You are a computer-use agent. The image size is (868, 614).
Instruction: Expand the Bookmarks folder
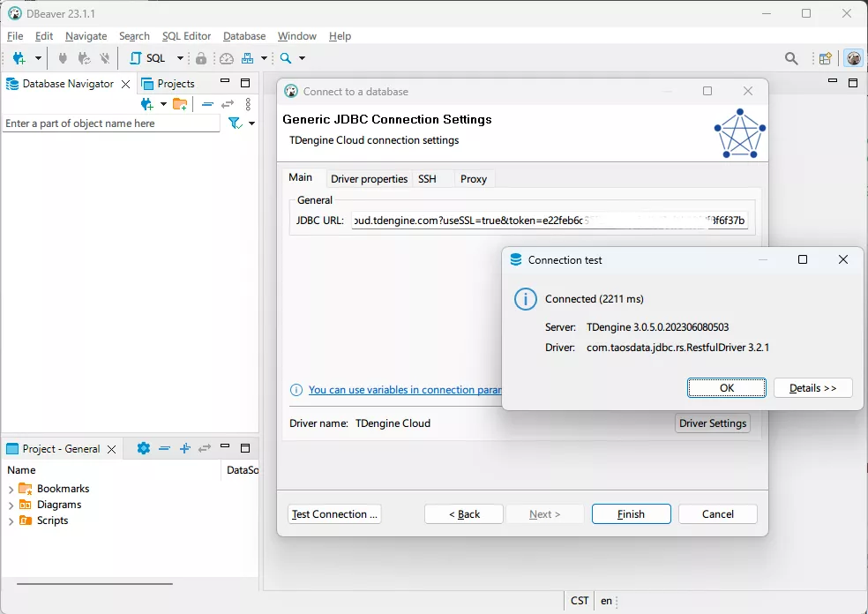click(x=11, y=489)
